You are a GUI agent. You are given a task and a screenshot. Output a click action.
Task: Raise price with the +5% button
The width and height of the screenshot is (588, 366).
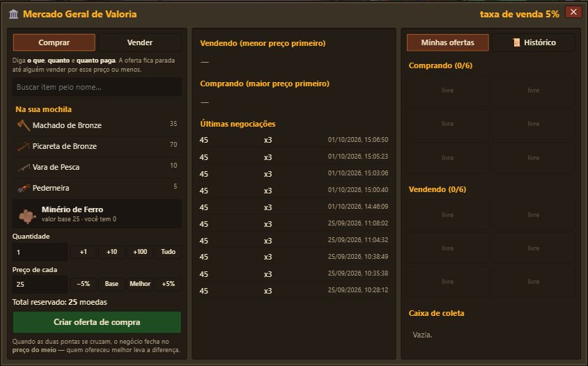click(x=169, y=284)
